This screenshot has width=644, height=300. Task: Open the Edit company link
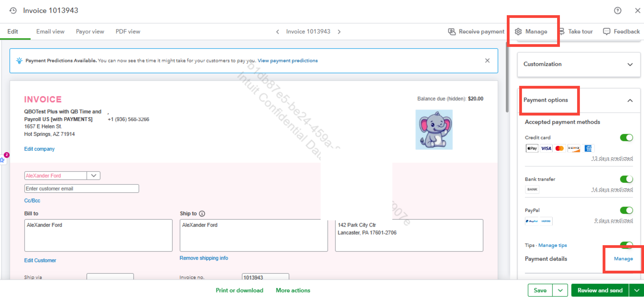(39, 149)
